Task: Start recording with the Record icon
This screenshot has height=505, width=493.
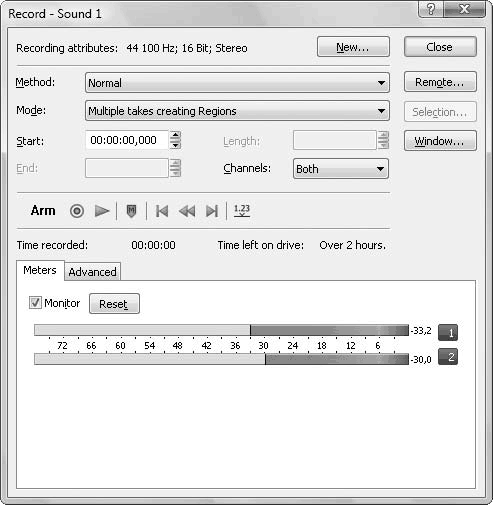Action: 77,211
